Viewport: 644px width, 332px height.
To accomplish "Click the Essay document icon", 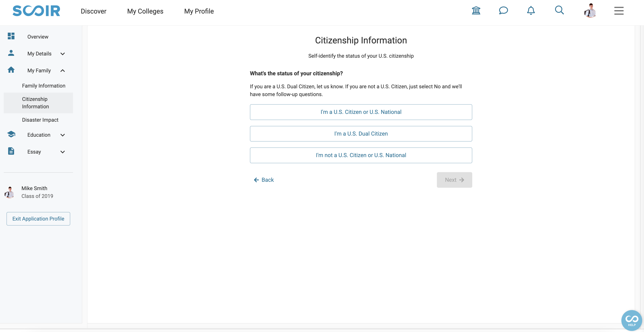I will coord(11,151).
